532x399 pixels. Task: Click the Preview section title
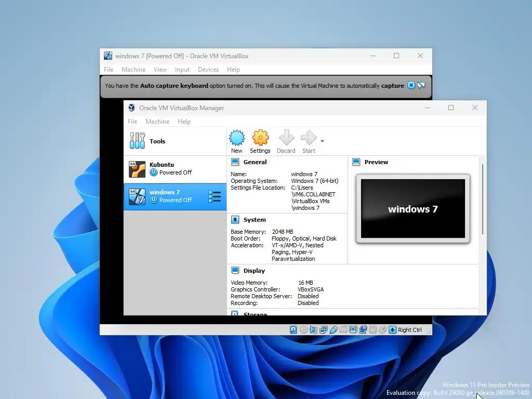376,162
